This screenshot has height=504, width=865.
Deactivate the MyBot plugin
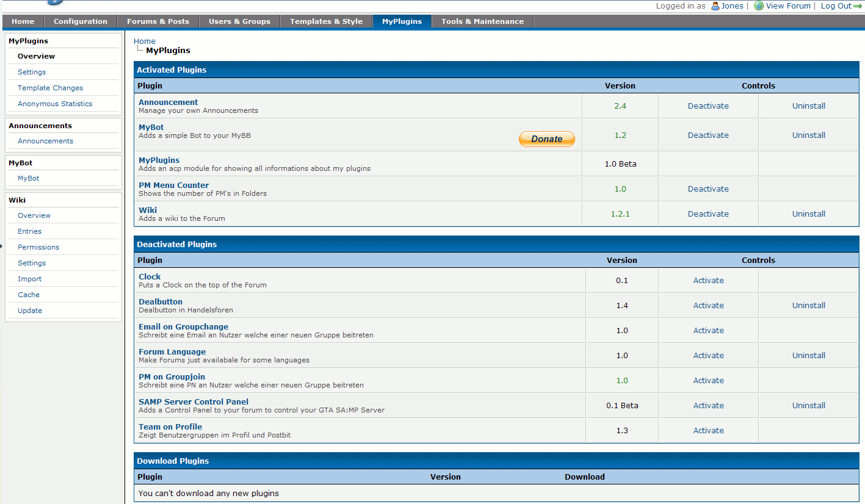pos(708,135)
